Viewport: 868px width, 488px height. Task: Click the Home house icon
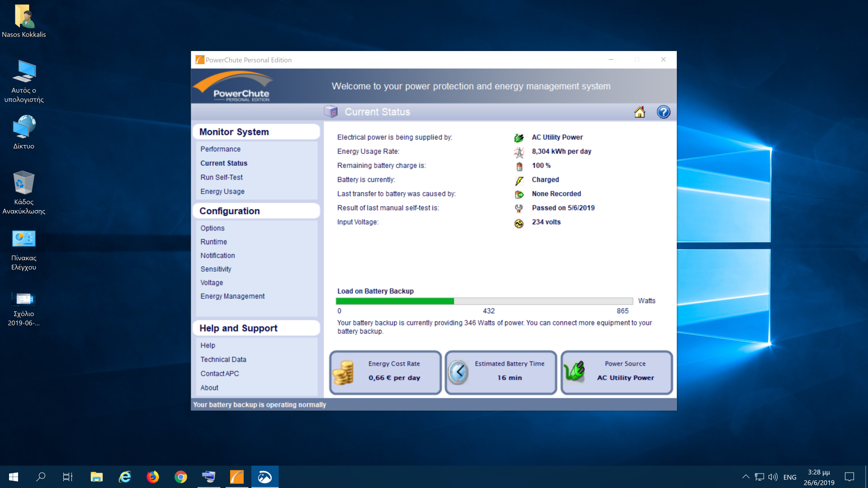[x=639, y=112]
